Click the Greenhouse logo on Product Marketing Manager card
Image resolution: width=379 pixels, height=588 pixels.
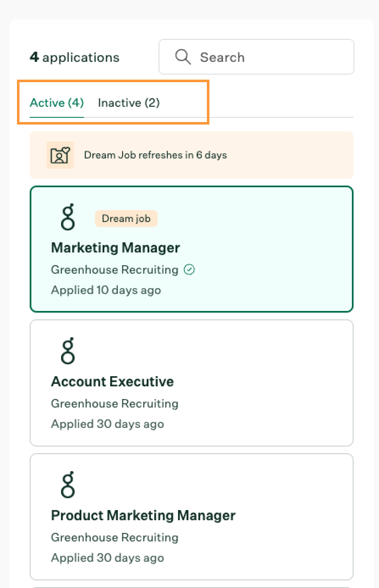(x=68, y=484)
